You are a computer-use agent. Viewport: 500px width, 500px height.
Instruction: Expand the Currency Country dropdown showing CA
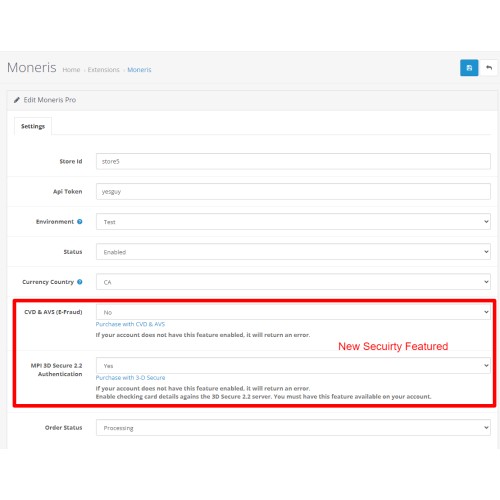coord(293,282)
